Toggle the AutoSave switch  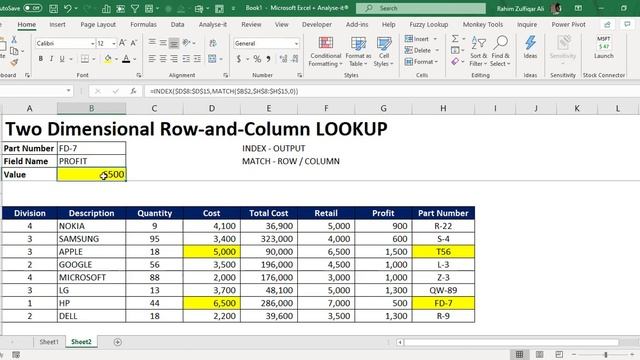[32, 8]
